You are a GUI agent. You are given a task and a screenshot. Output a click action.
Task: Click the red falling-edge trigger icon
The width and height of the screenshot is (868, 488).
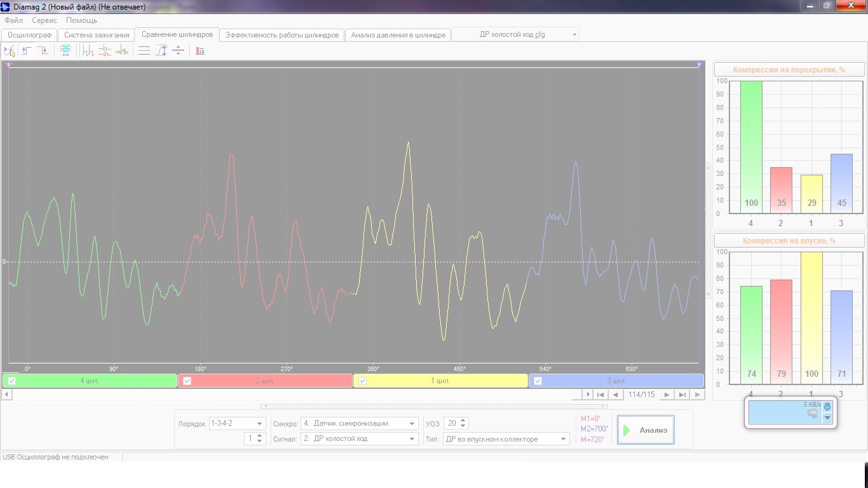(x=43, y=51)
